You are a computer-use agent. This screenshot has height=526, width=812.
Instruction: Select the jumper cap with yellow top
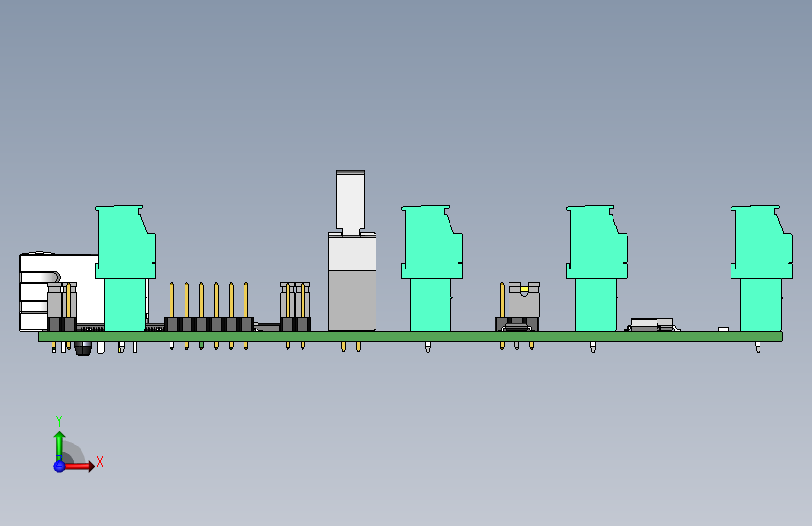524,300
